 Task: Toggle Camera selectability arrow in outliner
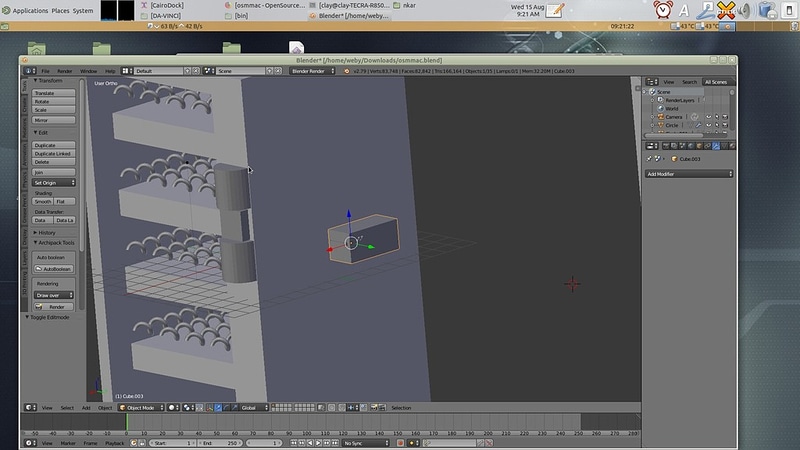pyautogui.click(x=717, y=117)
